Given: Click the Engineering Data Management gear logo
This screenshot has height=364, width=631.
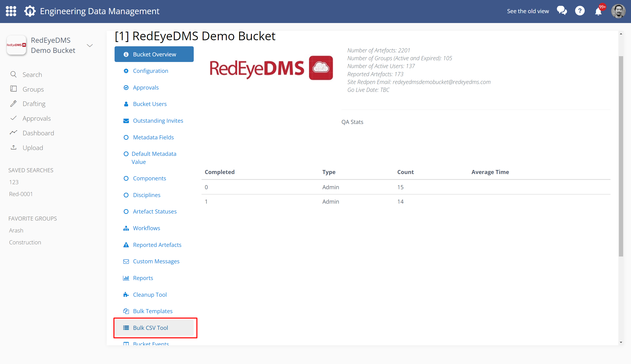Looking at the screenshot, I should [30, 11].
